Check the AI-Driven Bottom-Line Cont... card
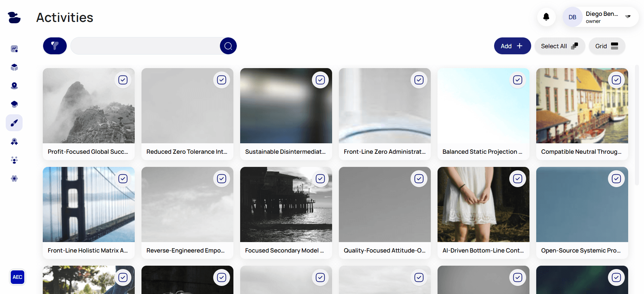This screenshot has height=294, width=644. [x=518, y=179]
